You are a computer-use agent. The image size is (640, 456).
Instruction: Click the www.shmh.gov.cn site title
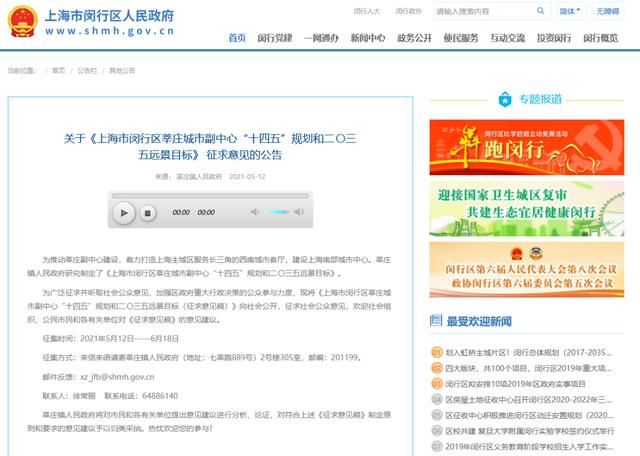109,31
